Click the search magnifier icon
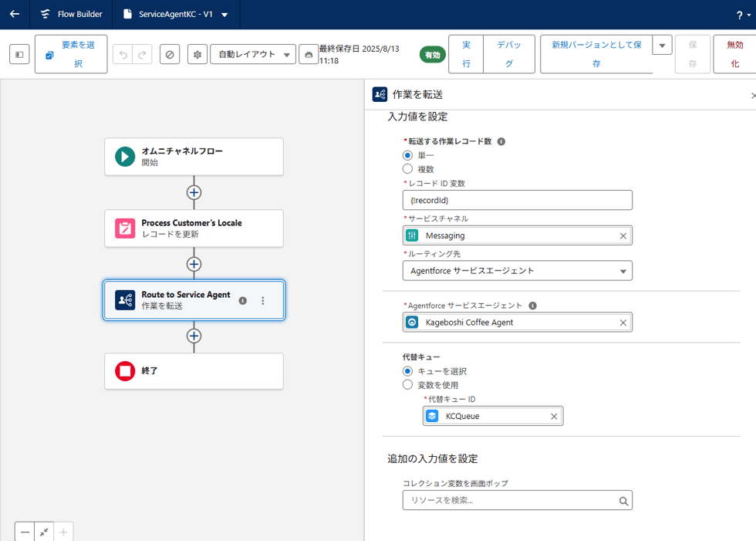 tap(623, 502)
